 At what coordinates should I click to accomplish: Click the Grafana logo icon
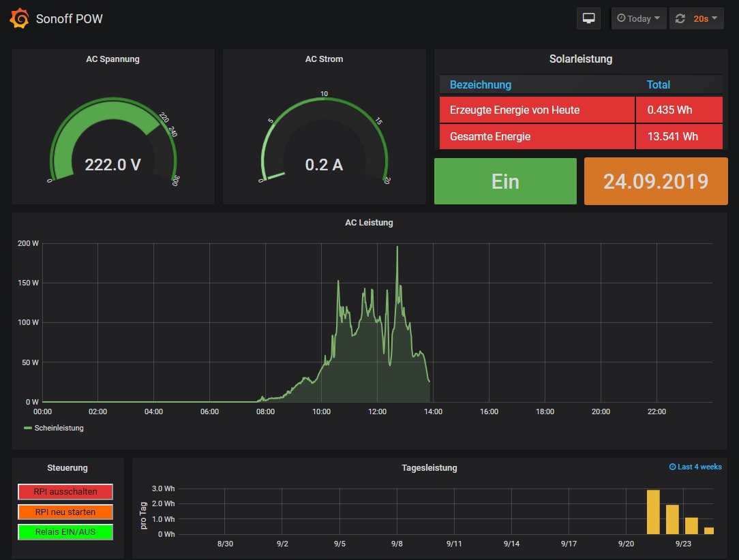point(19,18)
